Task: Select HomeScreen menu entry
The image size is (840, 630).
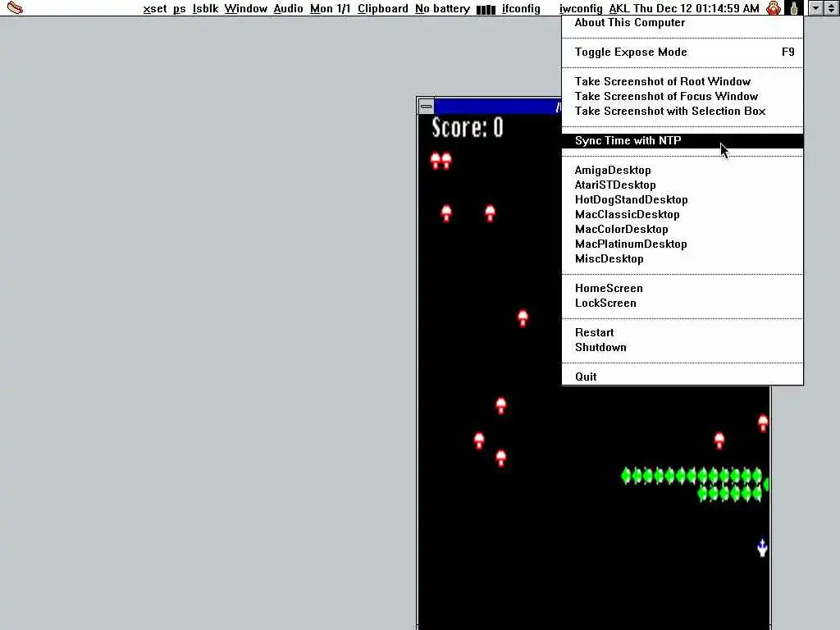Action: 682,288
